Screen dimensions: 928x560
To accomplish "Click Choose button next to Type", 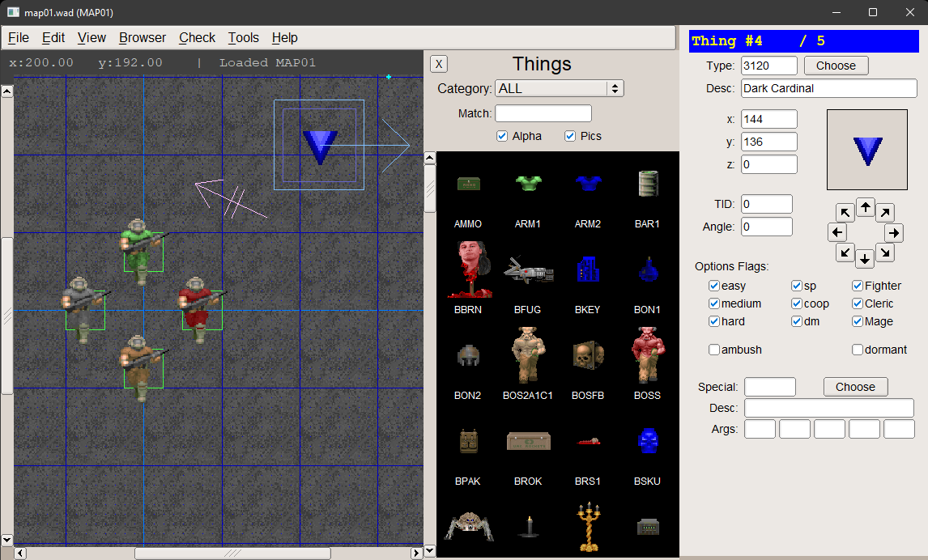I will click(x=836, y=66).
